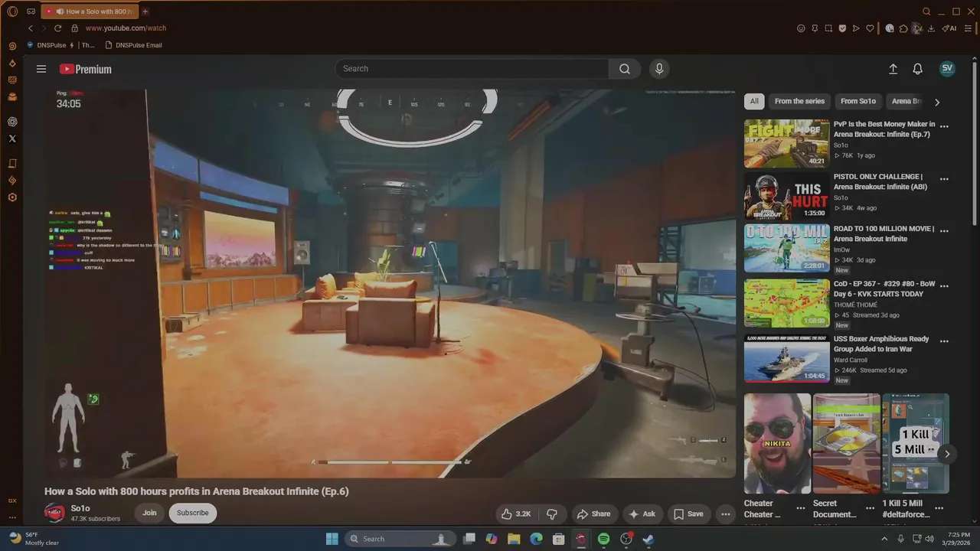Open the NIKITA Cheater Short thumbnail

(777, 443)
